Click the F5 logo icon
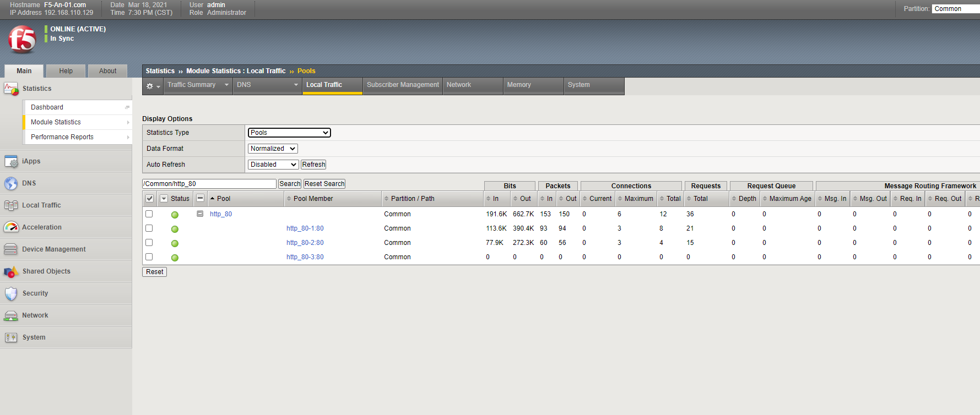The height and width of the screenshot is (415, 980). tap(22, 39)
